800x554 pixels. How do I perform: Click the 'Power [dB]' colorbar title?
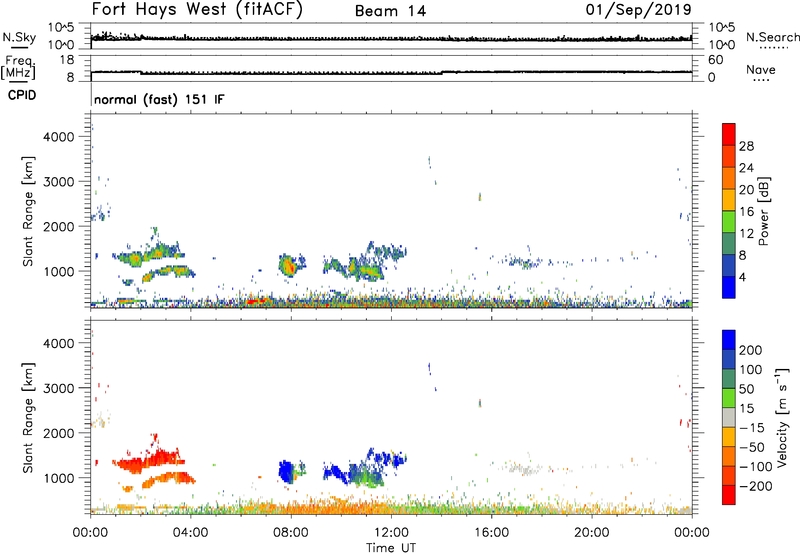(764, 211)
